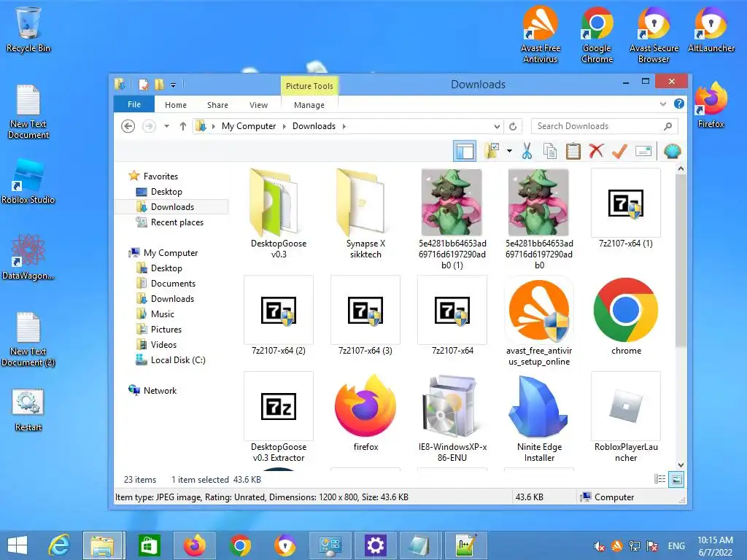Image resolution: width=747 pixels, height=560 pixels.
Task: Select Documents in the navigation pane
Action: click(x=173, y=284)
